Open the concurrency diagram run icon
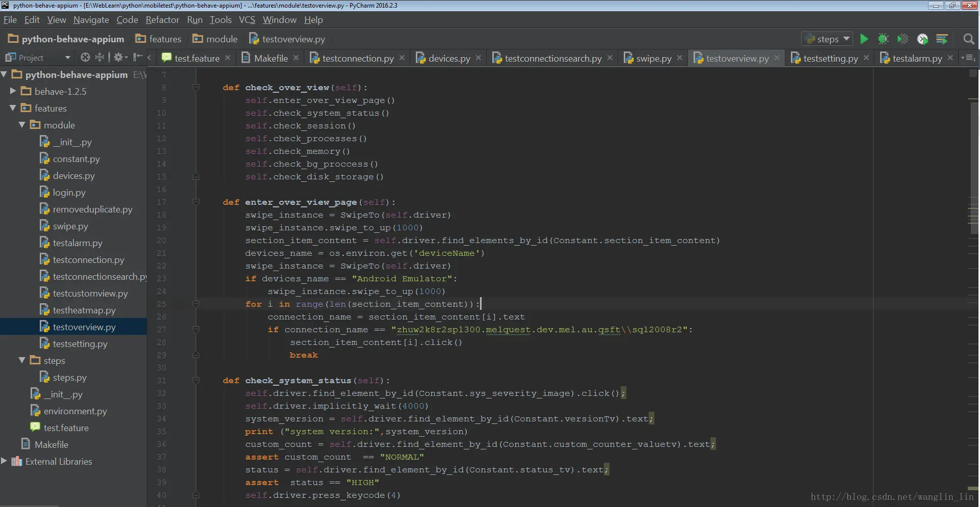 (942, 39)
